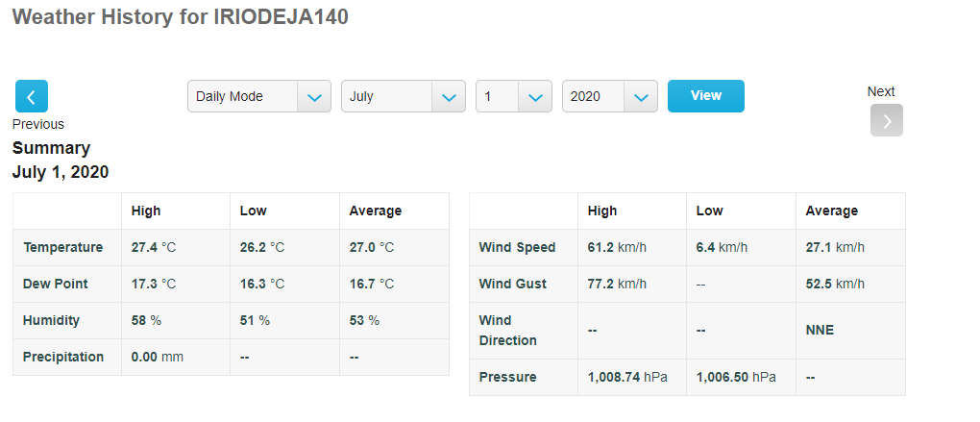Open the day dropdown showing 1
Viewport: 980px width, 422px height.
[514, 96]
